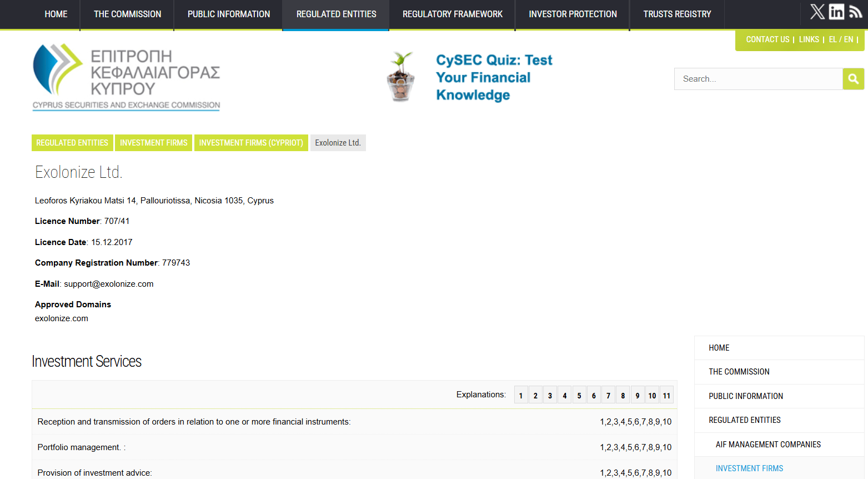Show explanation number 3
Viewport: 868px width, 479px height.
point(550,395)
